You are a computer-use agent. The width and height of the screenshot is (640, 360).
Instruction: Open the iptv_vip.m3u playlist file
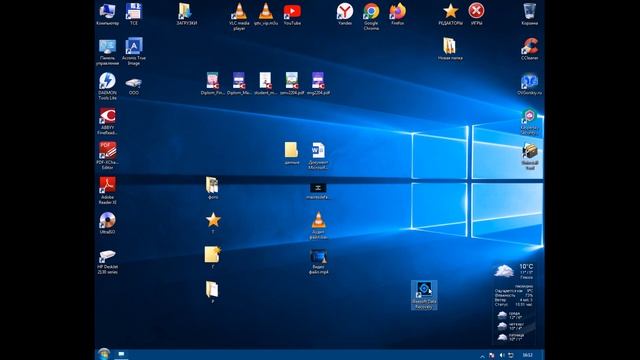[266, 14]
